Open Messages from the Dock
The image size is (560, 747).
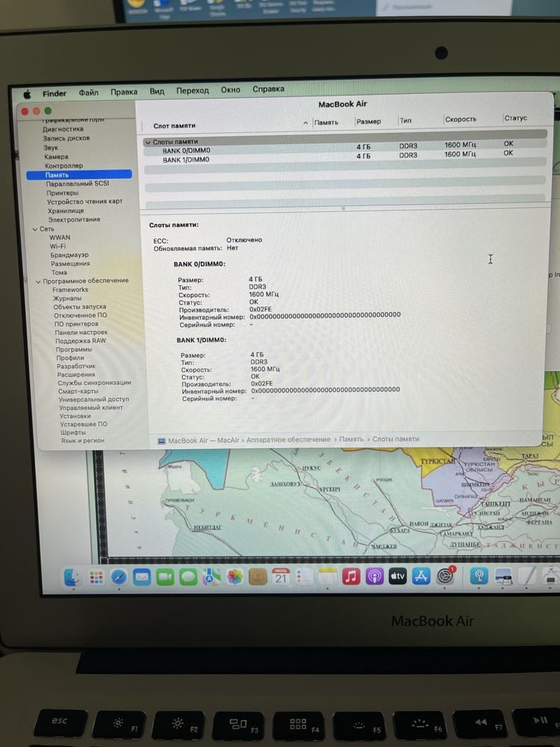click(x=188, y=577)
